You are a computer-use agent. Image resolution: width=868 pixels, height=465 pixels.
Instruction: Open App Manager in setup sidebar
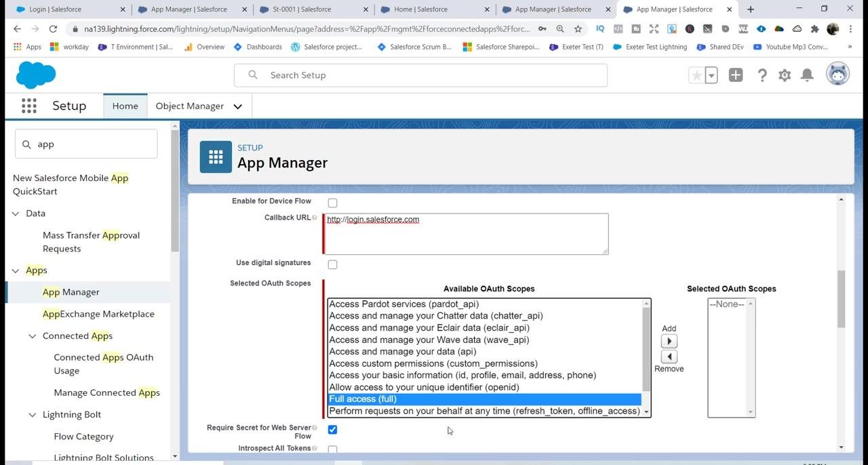71,292
